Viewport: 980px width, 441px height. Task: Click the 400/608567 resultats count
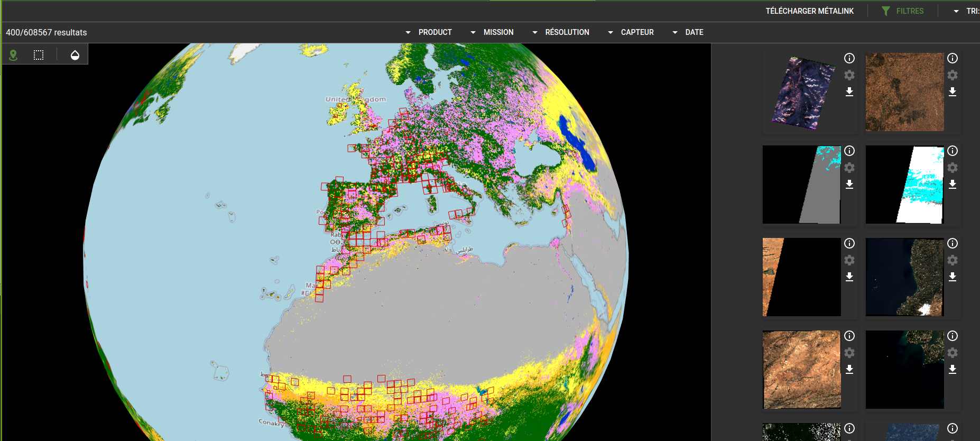(47, 32)
